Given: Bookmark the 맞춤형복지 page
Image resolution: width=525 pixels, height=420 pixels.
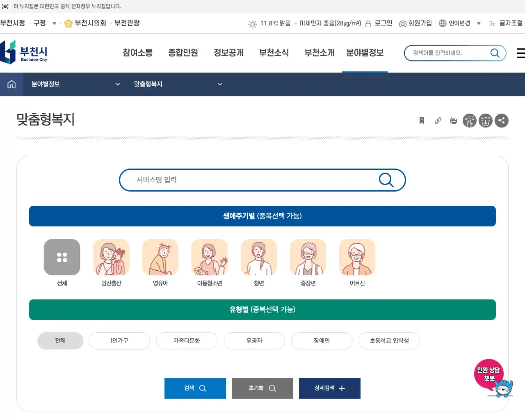Looking at the screenshot, I should point(421,121).
